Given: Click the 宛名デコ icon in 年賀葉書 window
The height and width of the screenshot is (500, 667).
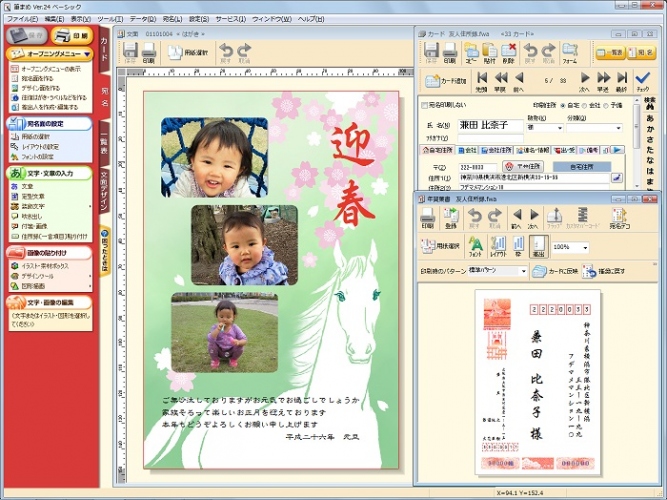Looking at the screenshot, I should pyautogui.click(x=619, y=218).
